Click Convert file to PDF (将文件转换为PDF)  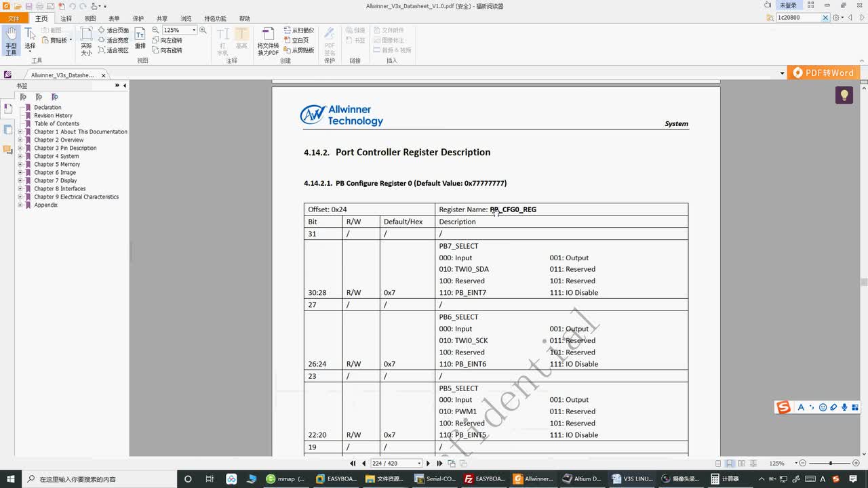tap(268, 41)
